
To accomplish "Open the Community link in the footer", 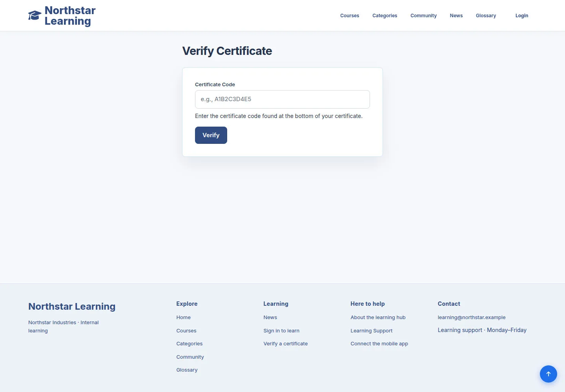I will click(190, 357).
